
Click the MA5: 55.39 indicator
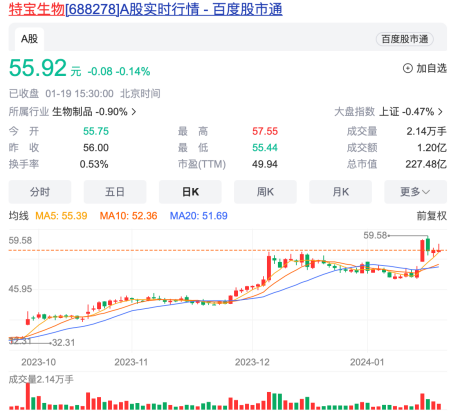(61, 216)
